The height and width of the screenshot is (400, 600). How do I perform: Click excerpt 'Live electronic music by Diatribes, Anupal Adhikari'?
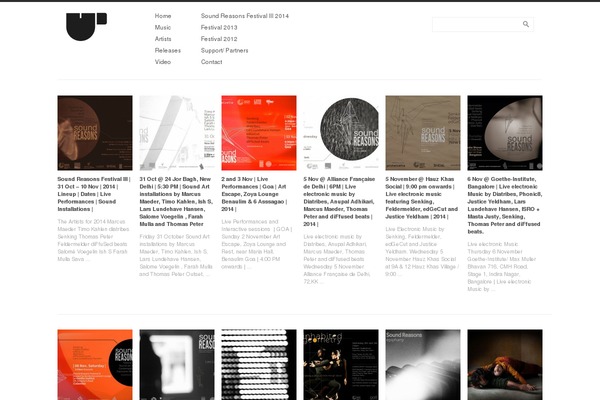pos(337,259)
